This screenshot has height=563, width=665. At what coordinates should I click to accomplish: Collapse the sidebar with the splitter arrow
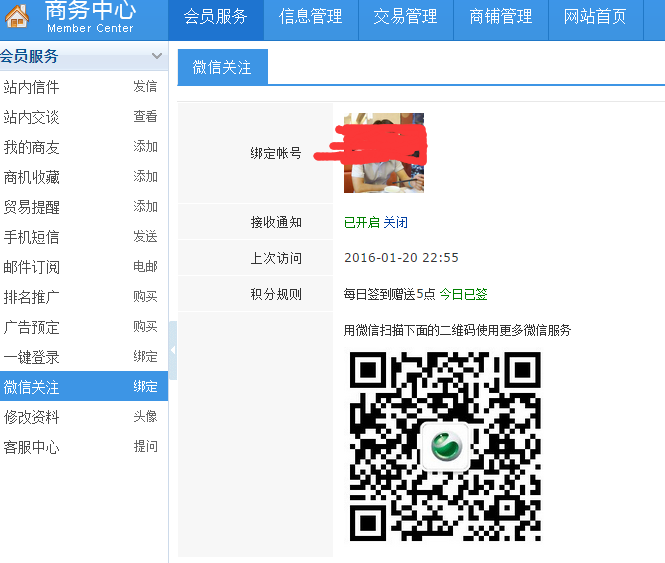(173, 350)
